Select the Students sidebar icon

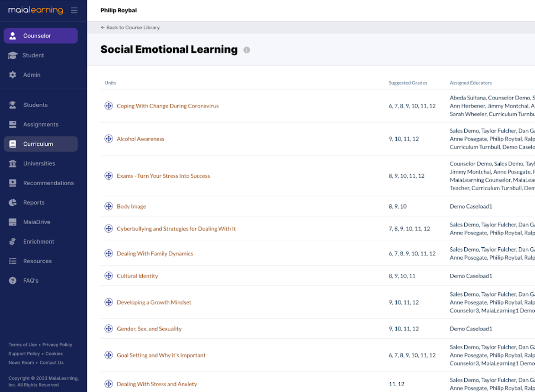click(12, 105)
